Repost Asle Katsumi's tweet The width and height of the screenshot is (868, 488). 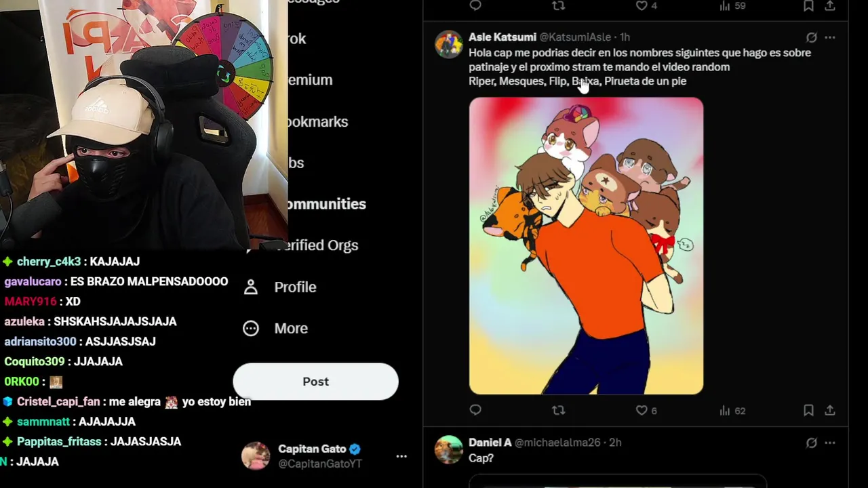(558, 410)
